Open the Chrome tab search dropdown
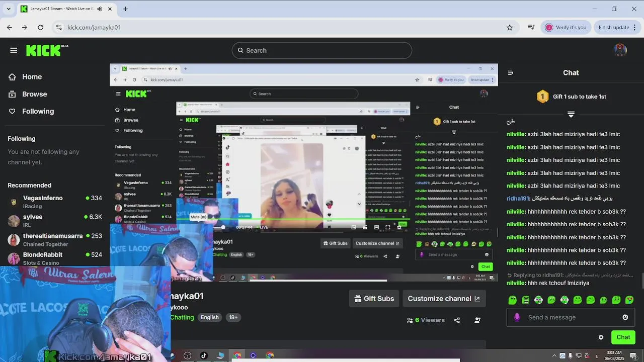Image resolution: width=644 pixels, height=362 pixels. [9, 9]
